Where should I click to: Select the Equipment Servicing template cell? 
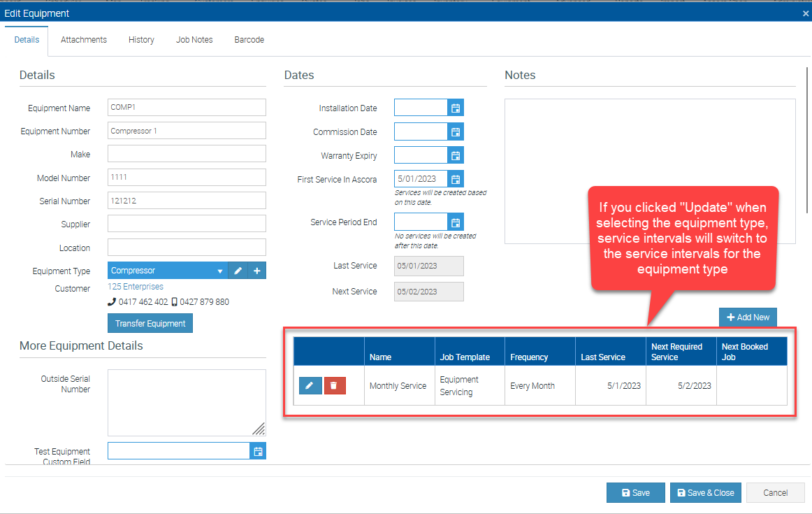[x=470, y=385]
